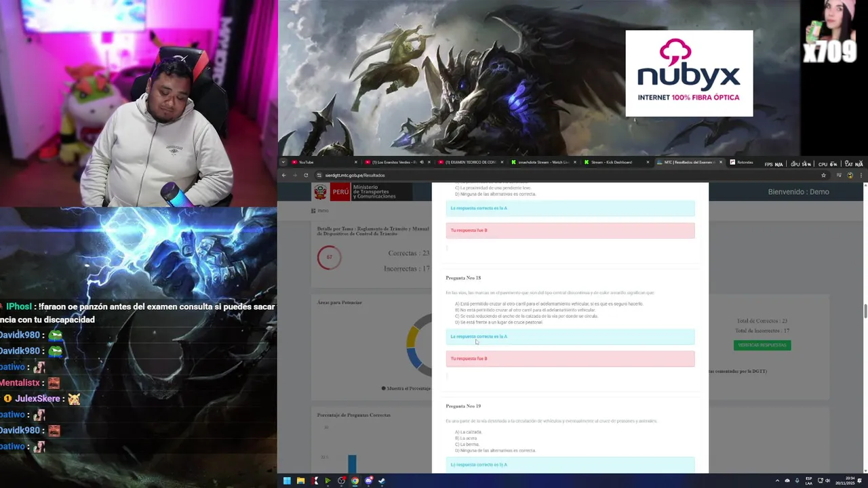This screenshot has height=488, width=868.
Task: Click red 'Tu respuesta fue B' above Pregunta 18
Action: click(570, 230)
